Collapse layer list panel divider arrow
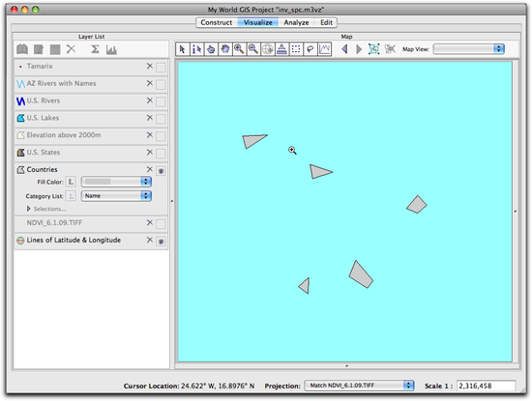This screenshot has width=532, height=401. coord(171,201)
